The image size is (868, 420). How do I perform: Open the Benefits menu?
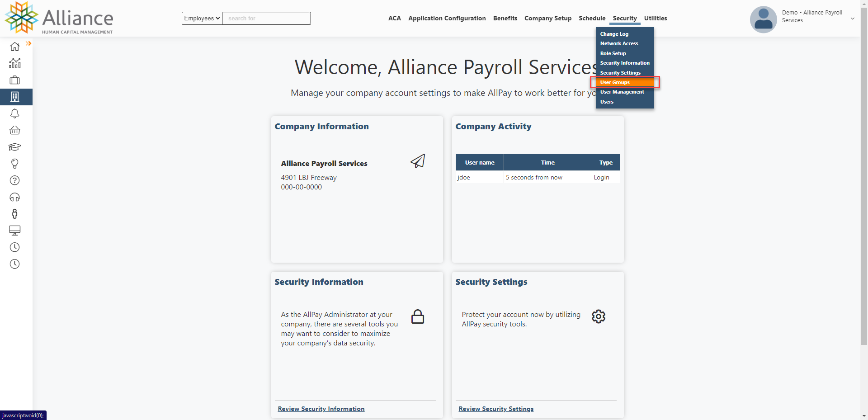click(505, 18)
